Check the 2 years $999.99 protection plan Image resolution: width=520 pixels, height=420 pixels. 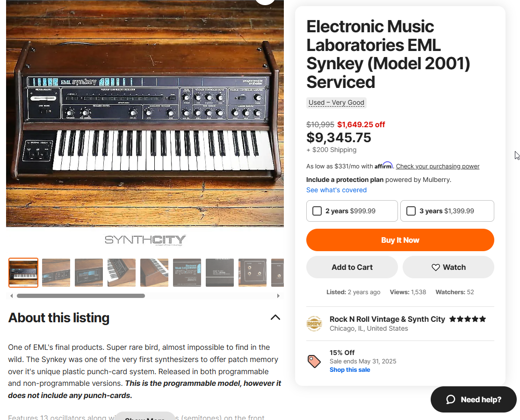pos(317,211)
